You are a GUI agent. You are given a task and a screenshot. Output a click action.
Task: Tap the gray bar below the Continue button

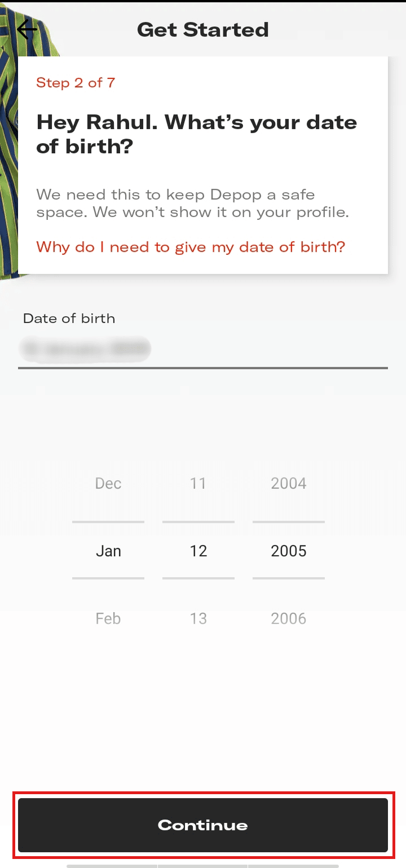(x=202, y=865)
